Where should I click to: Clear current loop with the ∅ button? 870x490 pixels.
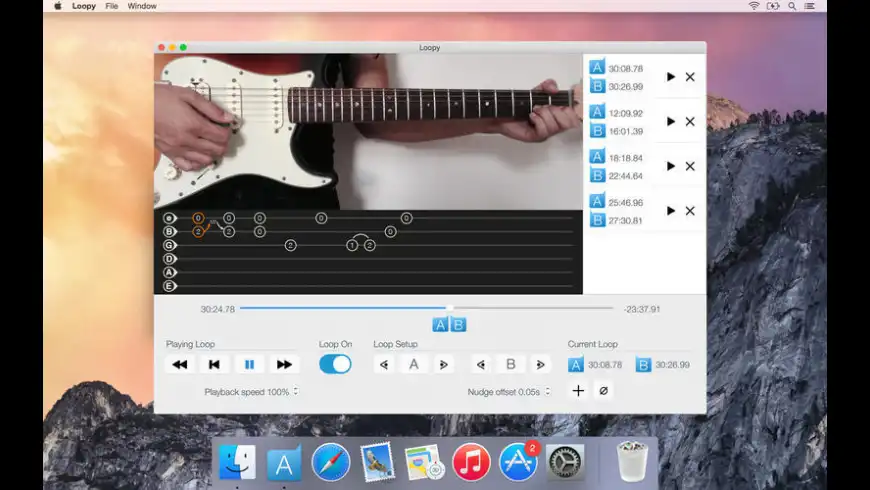click(x=603, y=391)
